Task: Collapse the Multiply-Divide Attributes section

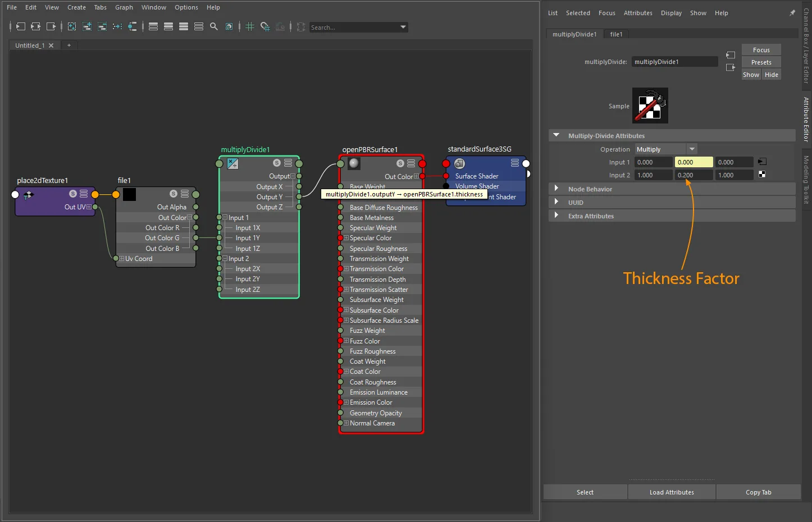Action: coord(556,135)
